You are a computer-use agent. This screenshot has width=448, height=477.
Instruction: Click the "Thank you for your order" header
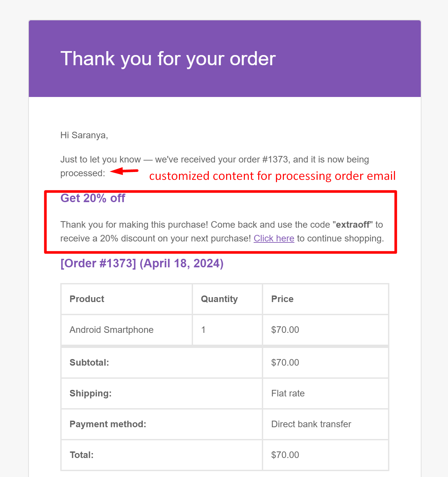(x=168, y=59)
